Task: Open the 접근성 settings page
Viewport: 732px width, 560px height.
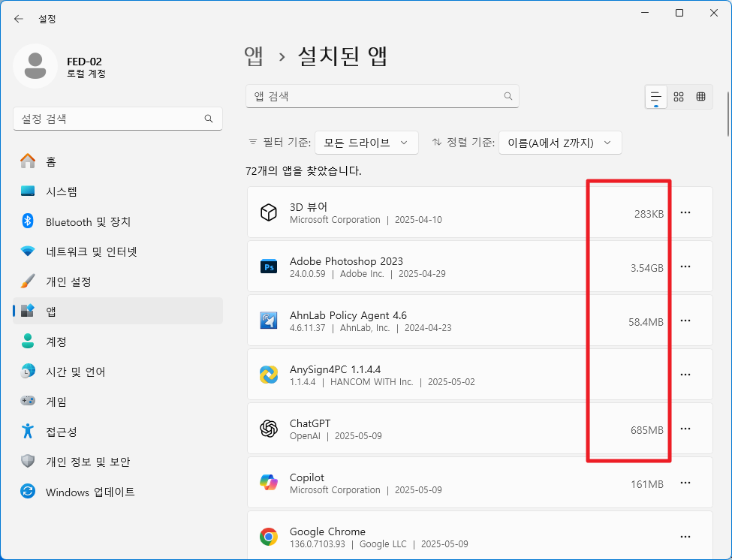Action: (118, 432)
